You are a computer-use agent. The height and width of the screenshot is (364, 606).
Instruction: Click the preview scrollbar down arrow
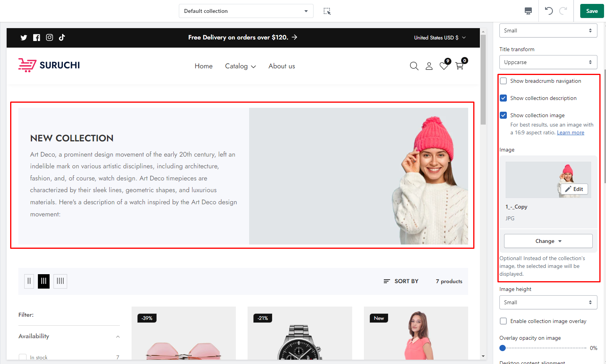483,356
